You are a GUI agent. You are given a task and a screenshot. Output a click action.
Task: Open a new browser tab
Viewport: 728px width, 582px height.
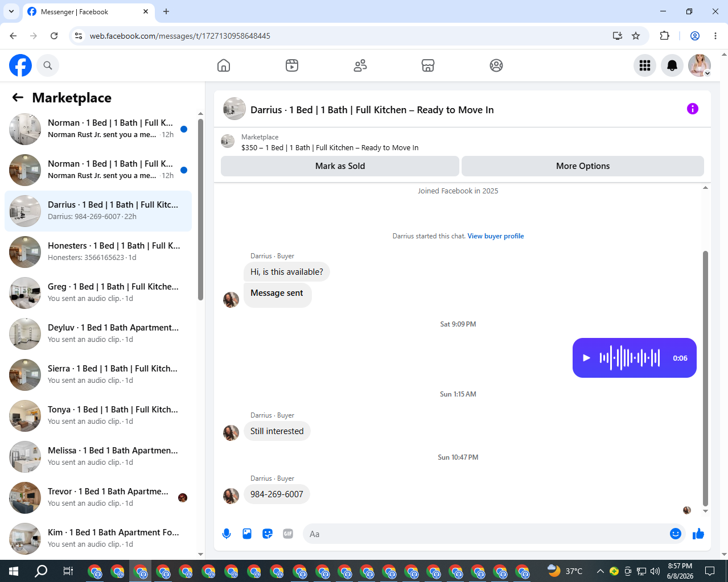166,11
